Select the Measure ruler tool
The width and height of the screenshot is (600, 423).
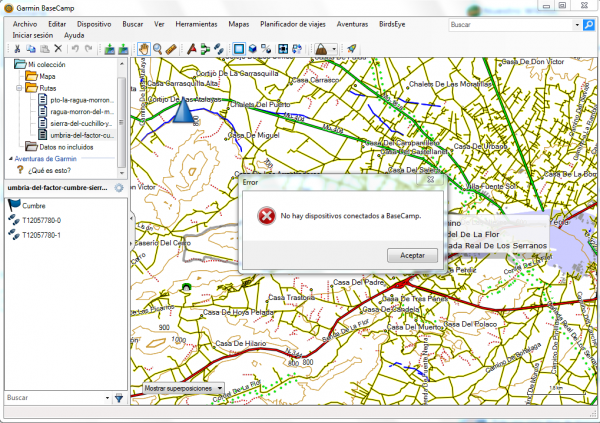[x=171, y=49]
